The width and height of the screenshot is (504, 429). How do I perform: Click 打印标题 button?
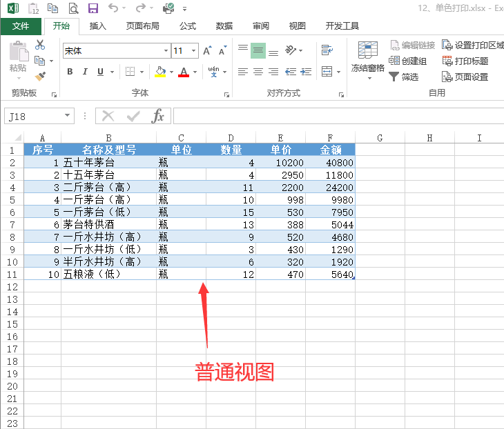465,61
